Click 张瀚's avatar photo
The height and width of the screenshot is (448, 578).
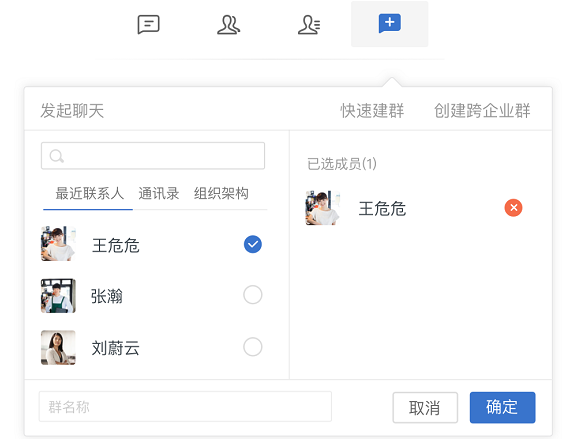58,296
